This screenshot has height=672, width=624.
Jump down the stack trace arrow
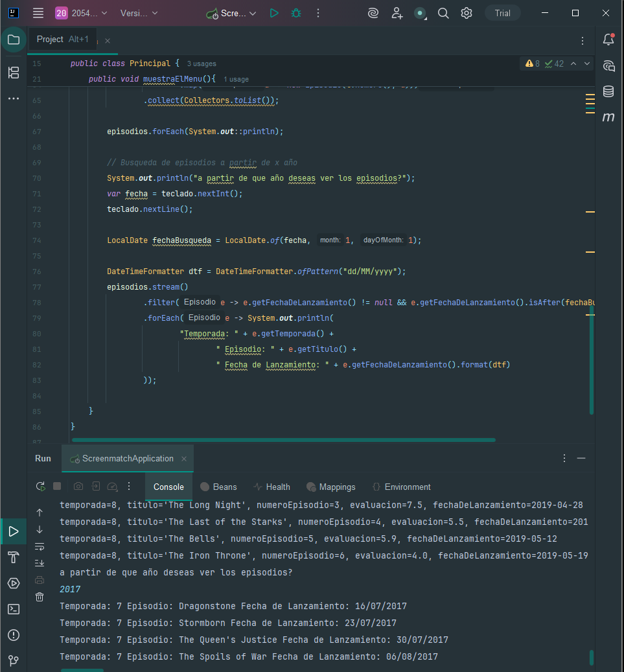(x=40, y=529)
